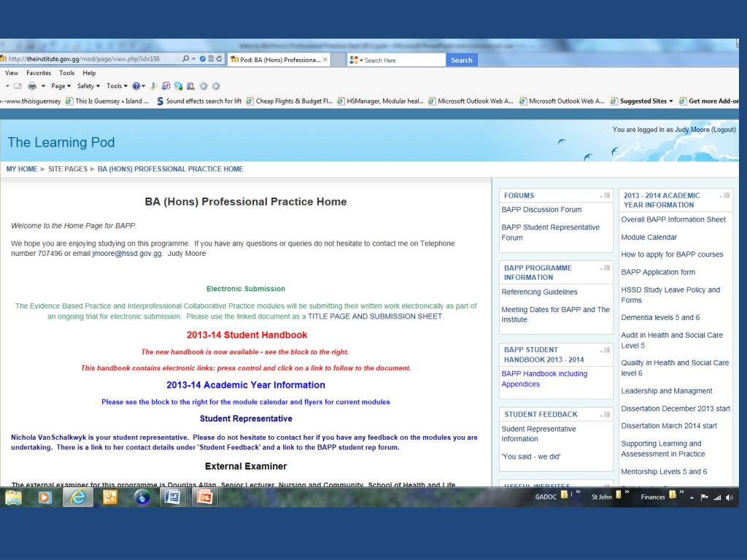Toggle the dock icon on the FORUMS block
This screenshot has width=747, height=560.
coord(607,195)
